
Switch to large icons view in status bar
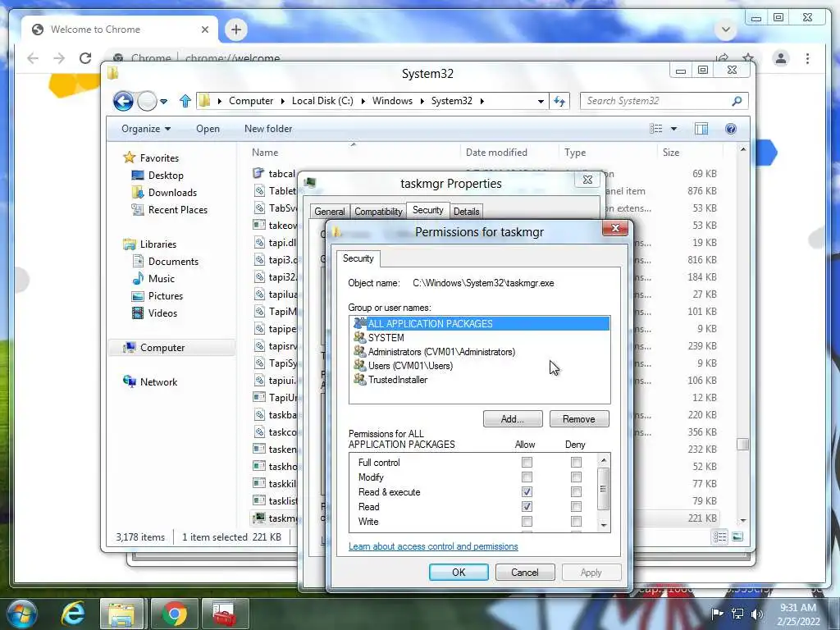(x=737, y=536)
